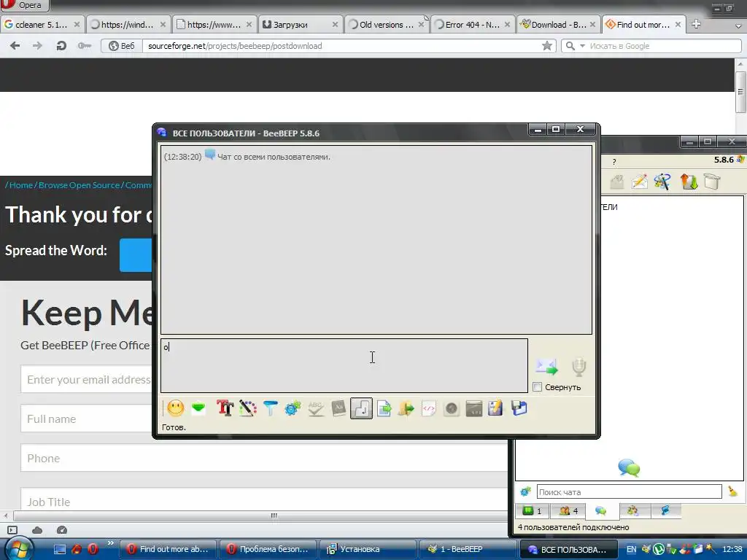Image resolution: width=747 pixels, height=560 pixels.
Task: Click the Opera cloud sync icon
Action: click(x=37, y=530)
